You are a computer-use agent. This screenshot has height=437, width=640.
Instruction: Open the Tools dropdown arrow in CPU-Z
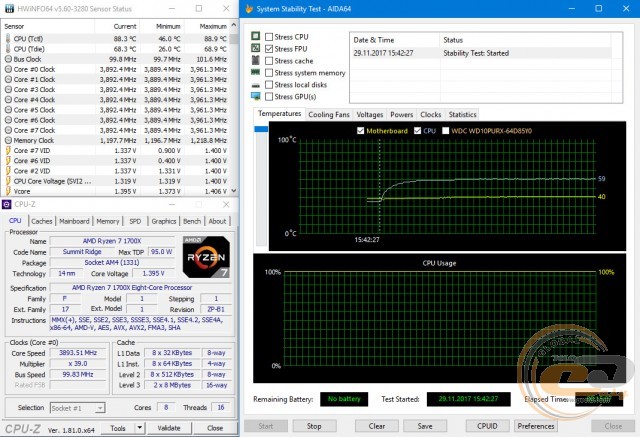140,428
